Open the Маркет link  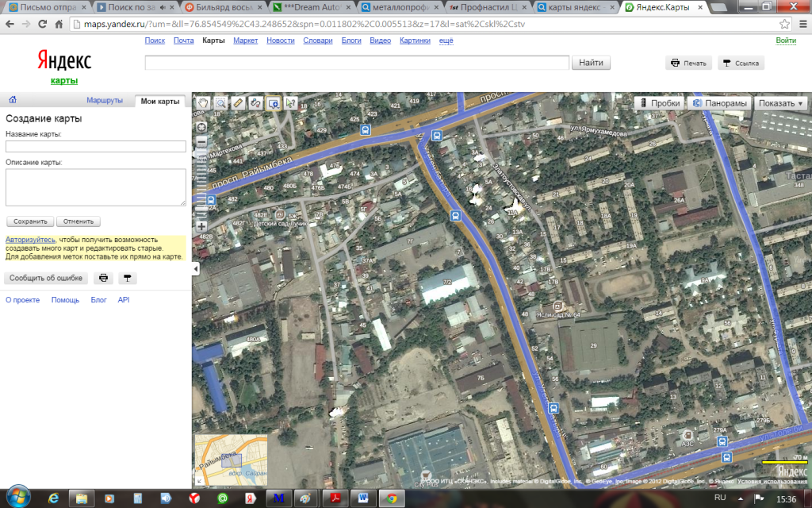point(246,40)
